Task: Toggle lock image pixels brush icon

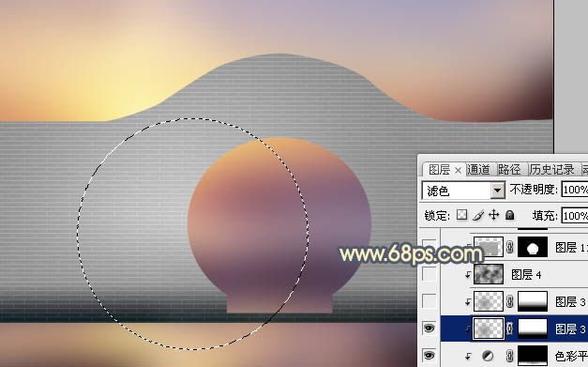Action: tap(478, 215)
